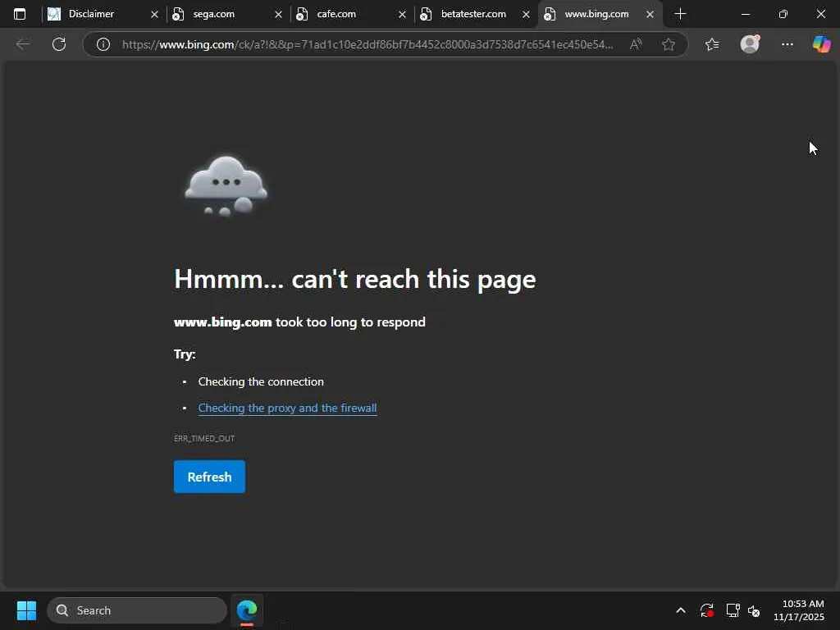Image resolution: width=840 pixels, height=630 pixels.
Task: Open the network display tray icon
Action: 733,610
